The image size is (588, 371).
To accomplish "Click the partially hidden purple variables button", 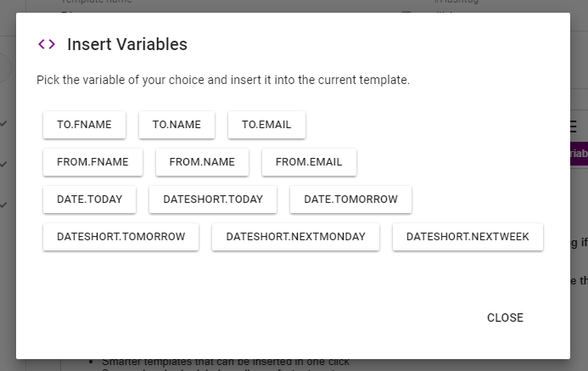I will (579, 154).
